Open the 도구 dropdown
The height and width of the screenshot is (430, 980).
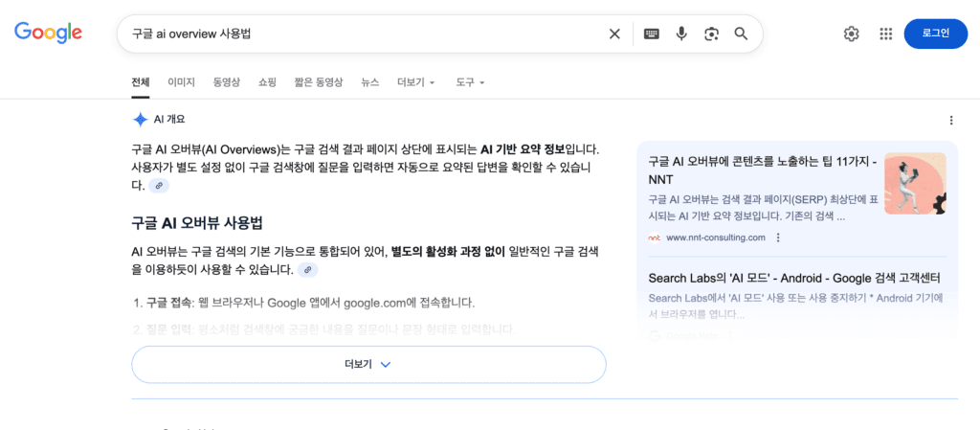pyautogui.click(x=470, y=82)
